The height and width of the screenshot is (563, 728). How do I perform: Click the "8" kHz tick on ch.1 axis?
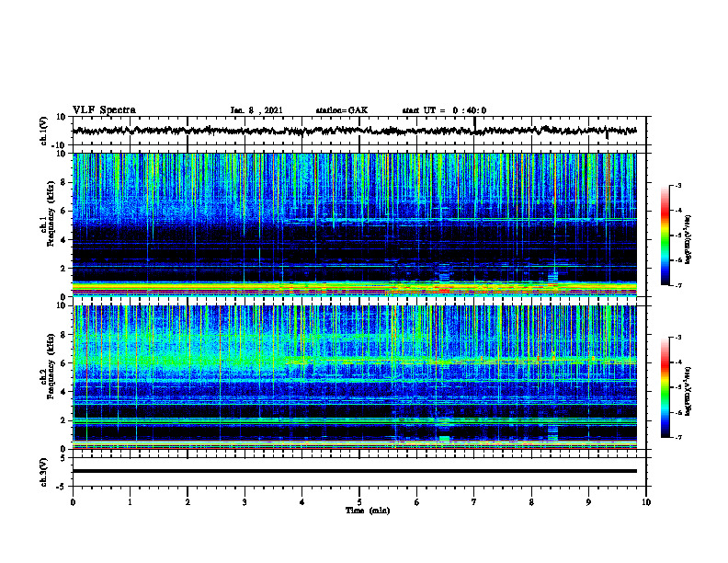(x=63, y=182)
